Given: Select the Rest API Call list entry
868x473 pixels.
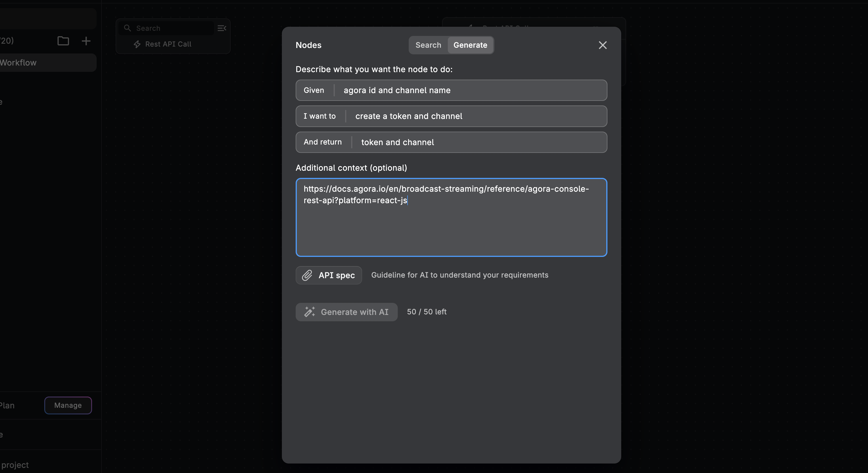Looking at the screenshot, I should (168, 44).
